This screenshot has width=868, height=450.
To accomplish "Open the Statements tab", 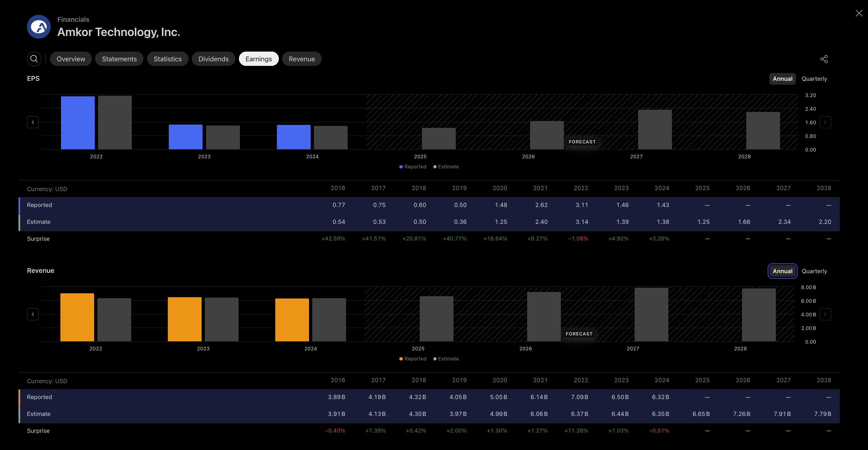I will pos(119,59).
